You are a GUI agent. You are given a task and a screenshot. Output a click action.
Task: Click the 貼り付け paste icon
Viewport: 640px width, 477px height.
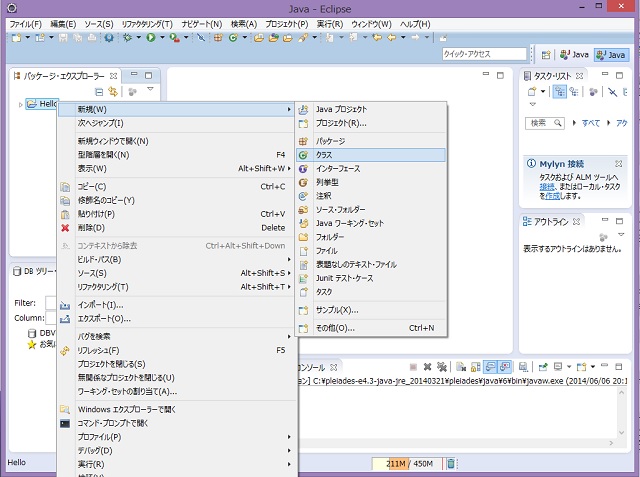tap(65, 214)
